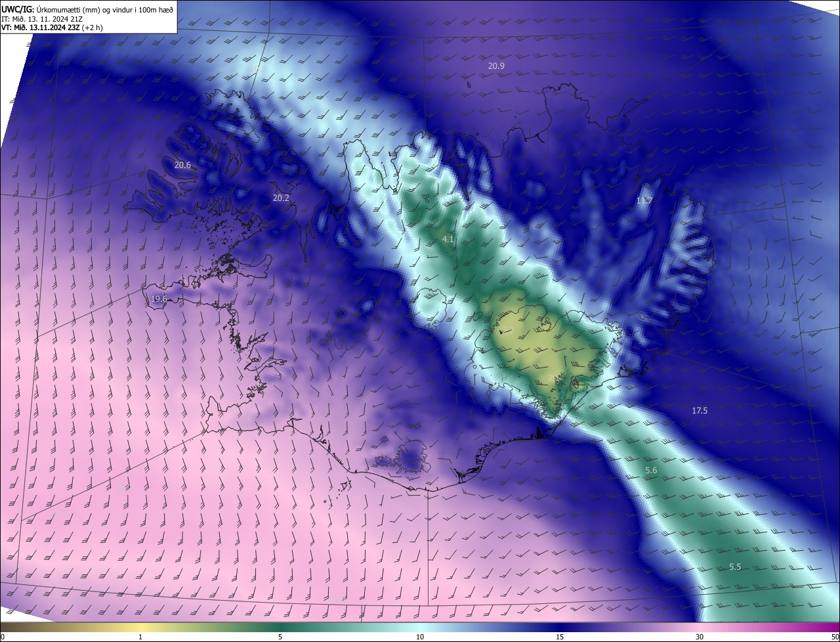Click the 17.5 value label
Screen dimensions: 840x642
click(700, 410)
